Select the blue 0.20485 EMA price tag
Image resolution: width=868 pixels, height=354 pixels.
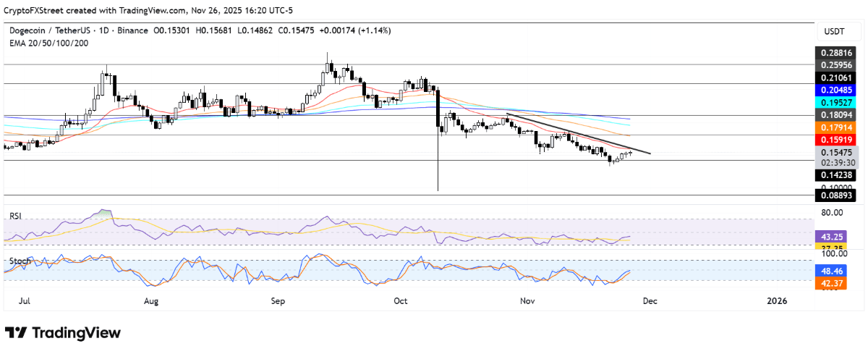click(x=836, y=90)
